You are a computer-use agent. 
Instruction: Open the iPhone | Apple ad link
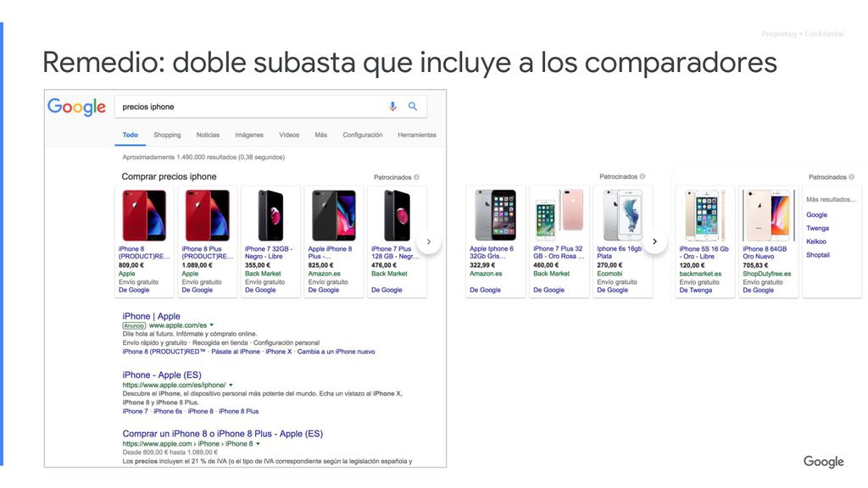pyautogui.click(x=151, y=316)
